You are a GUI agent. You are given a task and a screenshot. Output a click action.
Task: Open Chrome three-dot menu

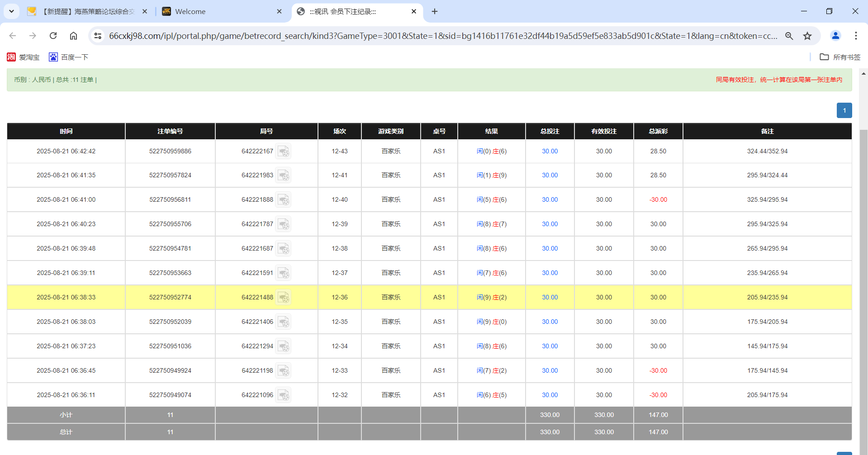856,36
